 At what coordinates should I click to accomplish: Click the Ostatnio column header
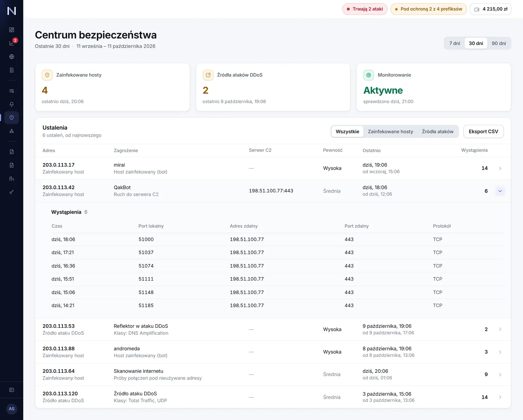coord(372,150)
